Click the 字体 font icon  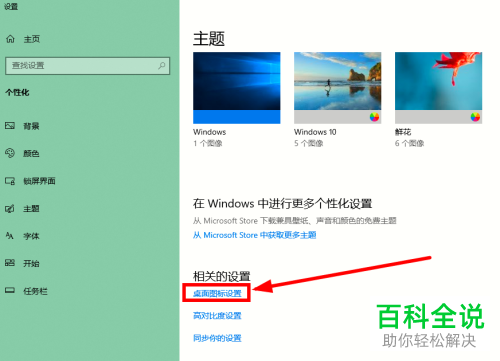(9, 236)
